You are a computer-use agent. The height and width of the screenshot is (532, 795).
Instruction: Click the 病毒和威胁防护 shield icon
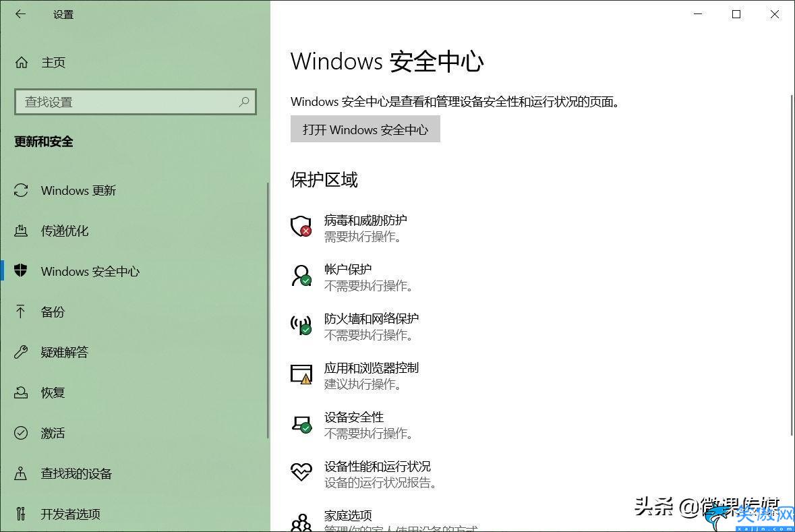coord(301,226)
